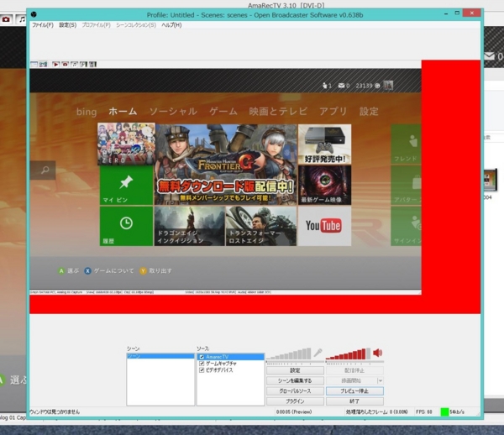This screenshot has width=504, height=435.
Task: Click the プレビュー停止 button
Action: [354, 391]
